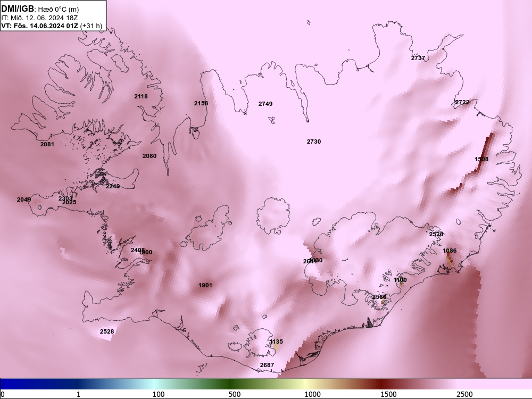Image resolution: width=532 pixels, height=399 pixels.
Task: Click the map value 2158
Action: pyautogui.click(x=201, y=103)
